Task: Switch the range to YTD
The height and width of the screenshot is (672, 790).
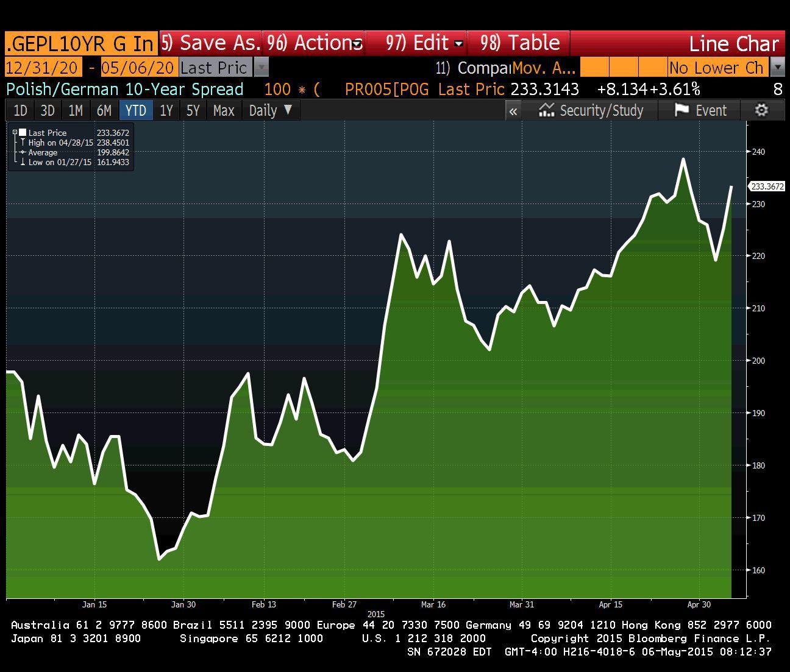Action: pos(135,111)
